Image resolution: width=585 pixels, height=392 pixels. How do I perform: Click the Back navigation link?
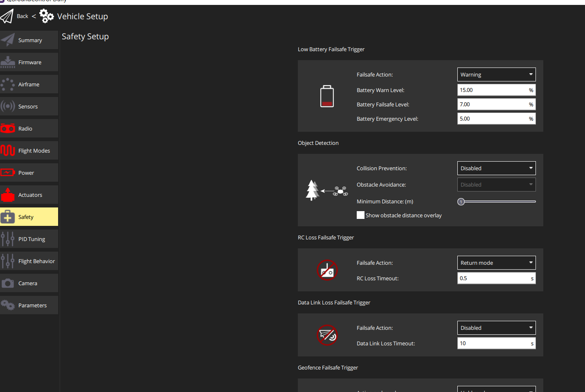(22, 16)
